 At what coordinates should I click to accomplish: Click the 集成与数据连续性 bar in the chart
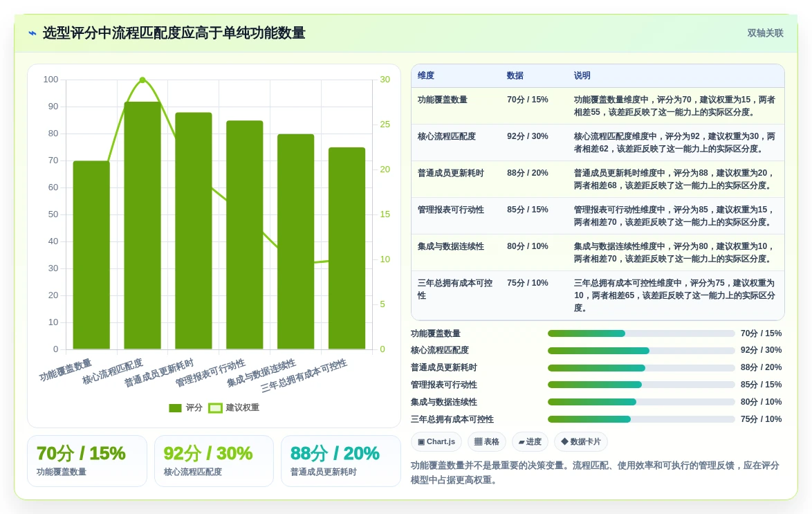point(296,241)
